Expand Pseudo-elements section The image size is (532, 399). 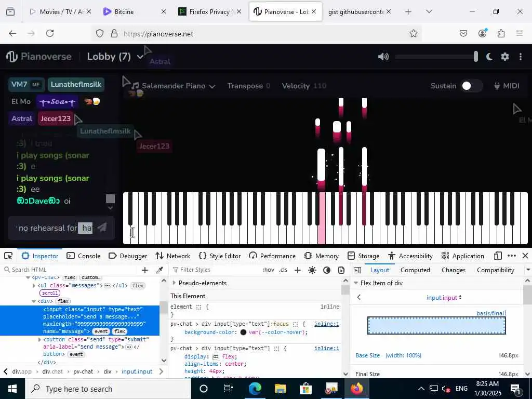coord(174,283)
